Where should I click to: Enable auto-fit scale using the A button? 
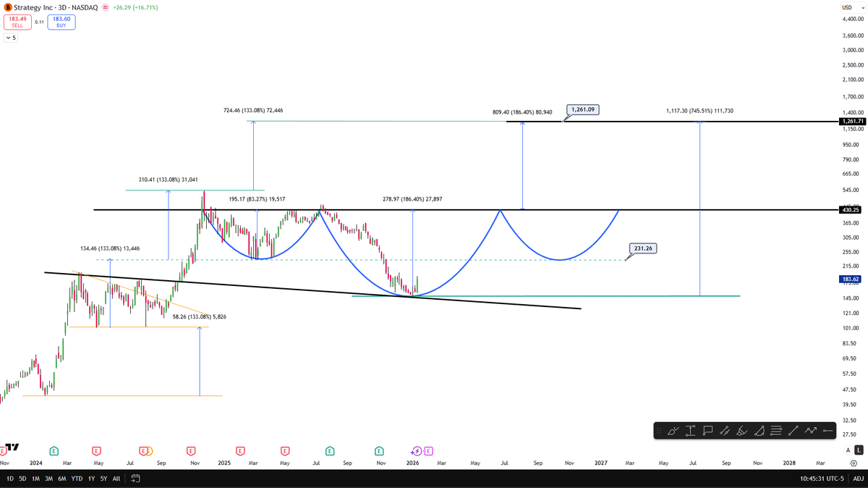(x=848, y=450)
